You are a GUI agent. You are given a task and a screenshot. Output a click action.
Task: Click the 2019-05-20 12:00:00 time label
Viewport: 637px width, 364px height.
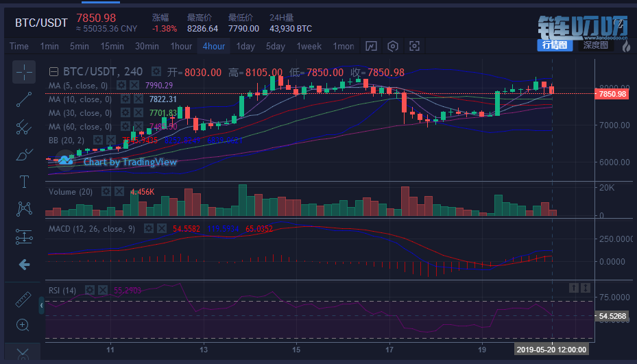point(551,350)
